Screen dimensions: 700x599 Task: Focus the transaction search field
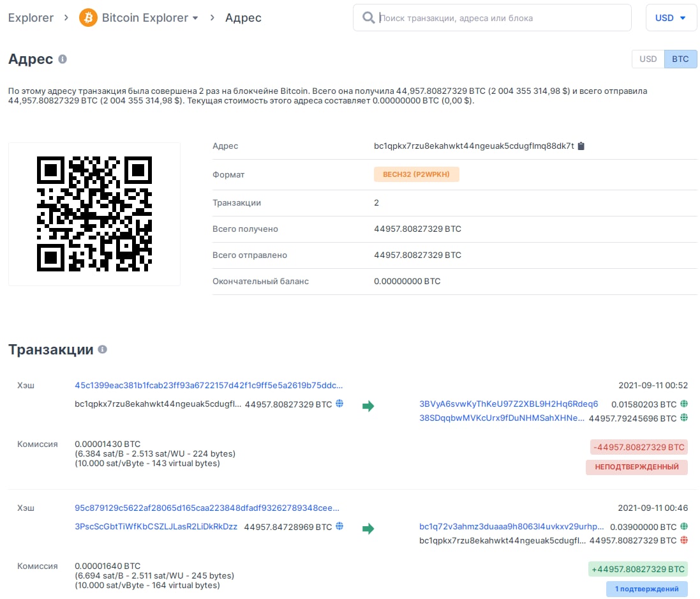(492, 18)
